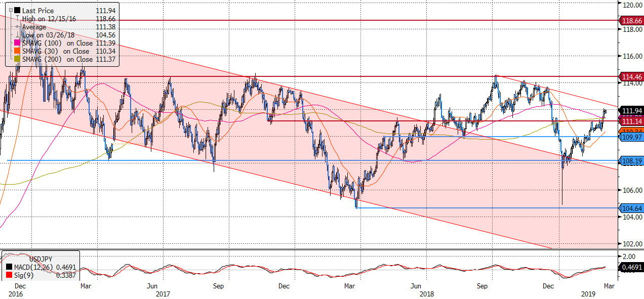Select the 'Sig(9)' indicator label
Viewport: 644px width, 299px height.
(23, 275)
